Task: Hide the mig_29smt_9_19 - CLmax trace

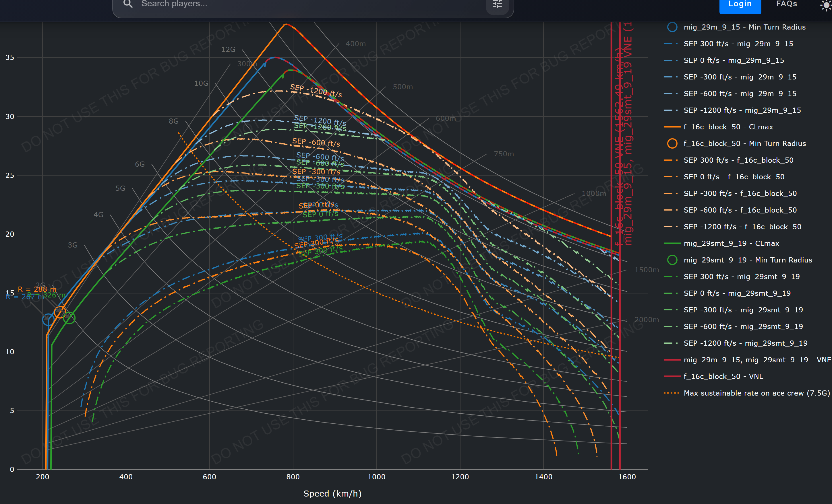Action: click(731, 243)
